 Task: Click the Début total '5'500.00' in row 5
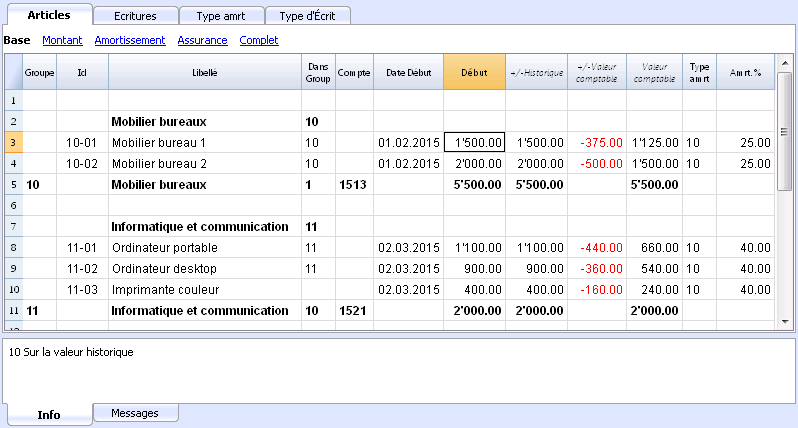coord(474,184)
